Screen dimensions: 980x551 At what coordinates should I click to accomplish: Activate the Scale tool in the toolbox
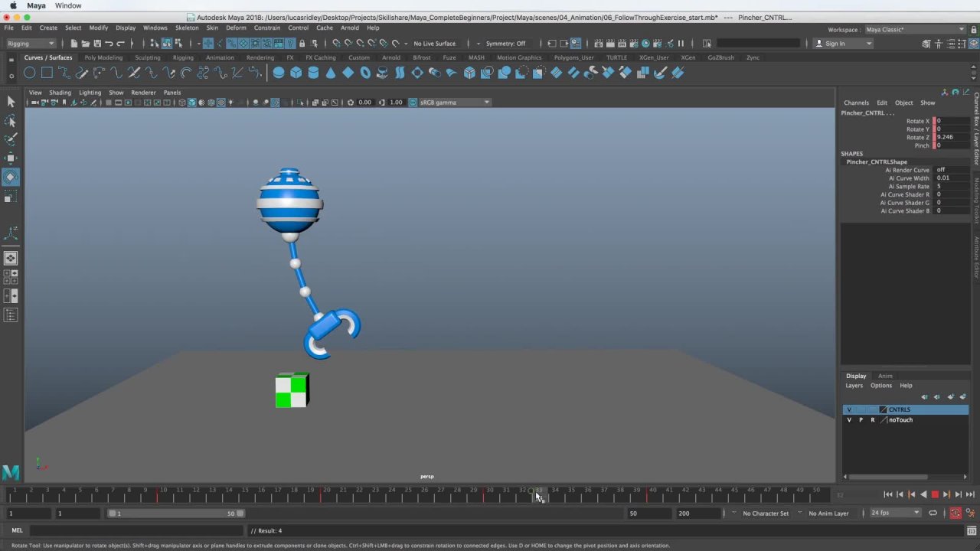coord(11,197)
